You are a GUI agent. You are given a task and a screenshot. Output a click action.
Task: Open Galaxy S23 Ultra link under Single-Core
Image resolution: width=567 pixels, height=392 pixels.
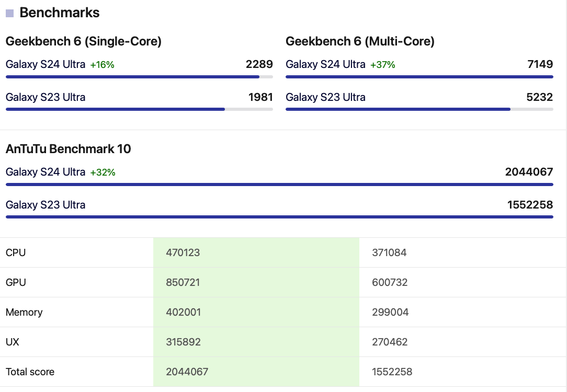(x=46, y=97)
